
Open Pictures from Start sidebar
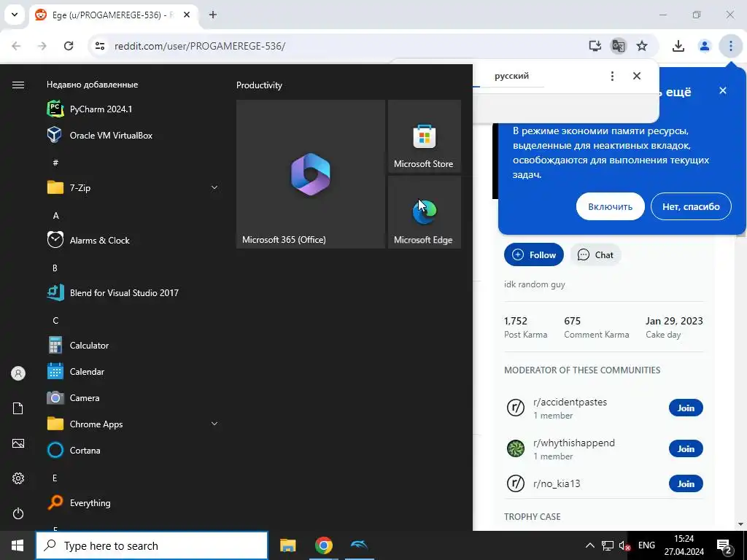coord(18,443)
